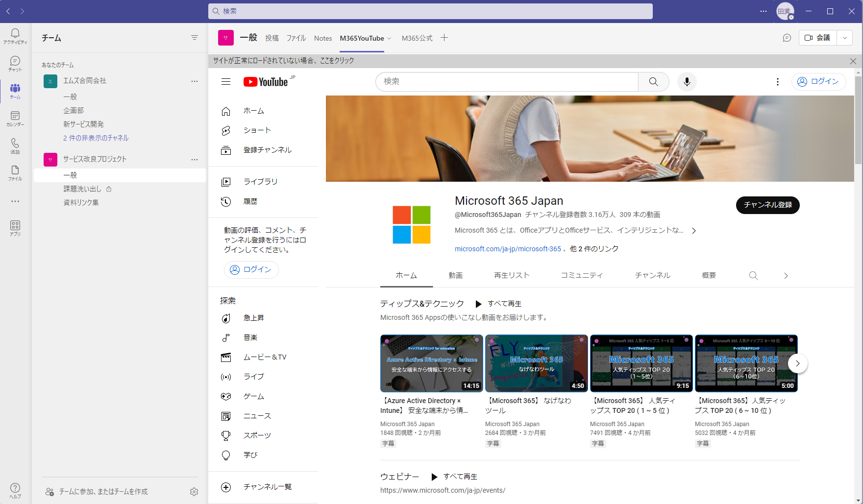Open Apps icon in Teams rail
The width and height of the screenshot is (863, 504).
click(15, 228)
